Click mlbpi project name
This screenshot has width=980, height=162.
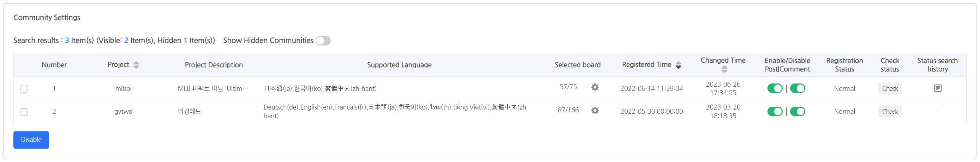click(x=123, y=88)
